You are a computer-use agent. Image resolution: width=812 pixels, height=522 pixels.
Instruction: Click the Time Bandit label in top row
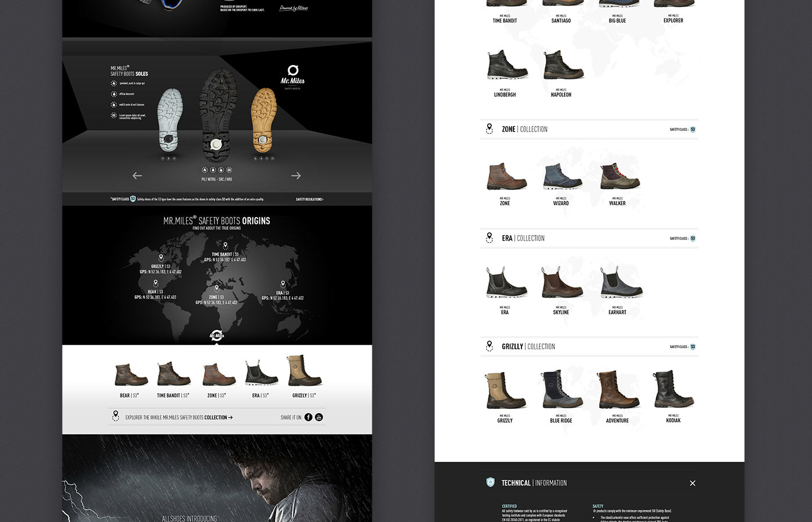(505, 21)
